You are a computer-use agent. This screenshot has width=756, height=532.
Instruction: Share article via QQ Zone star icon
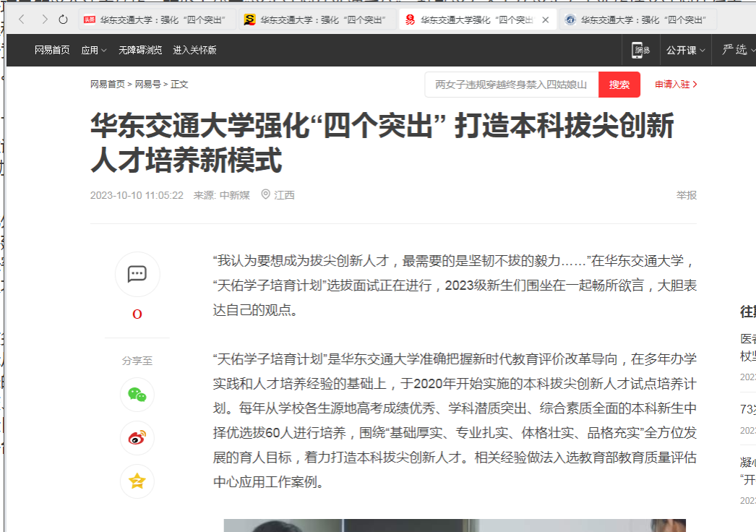point(137,481)
